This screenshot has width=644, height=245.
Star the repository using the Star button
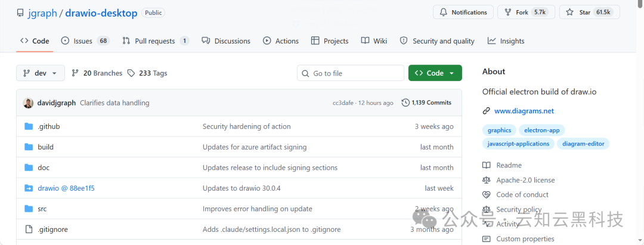[589, 13]
